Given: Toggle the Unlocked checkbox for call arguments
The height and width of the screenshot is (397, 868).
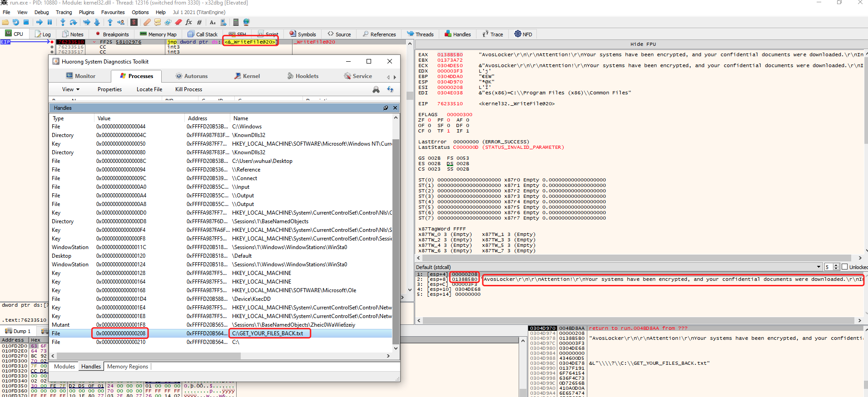Looking at the screenshot, I should [x=845, y=267].
